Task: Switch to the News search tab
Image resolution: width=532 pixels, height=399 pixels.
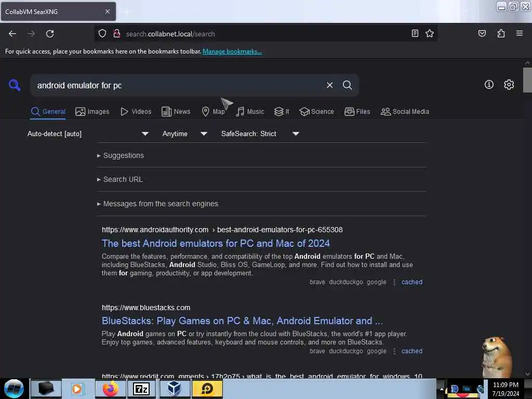Action: tap(176, 112)
